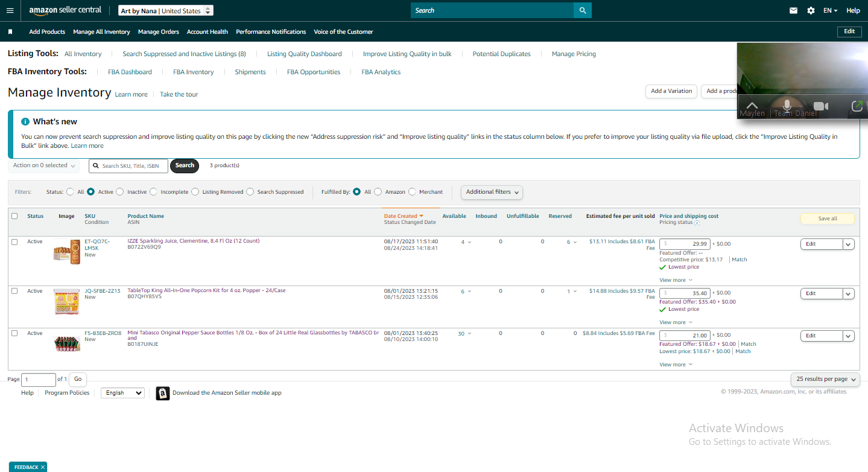
Task: Click the Search button beside SKU field
Action: (185, 165)
